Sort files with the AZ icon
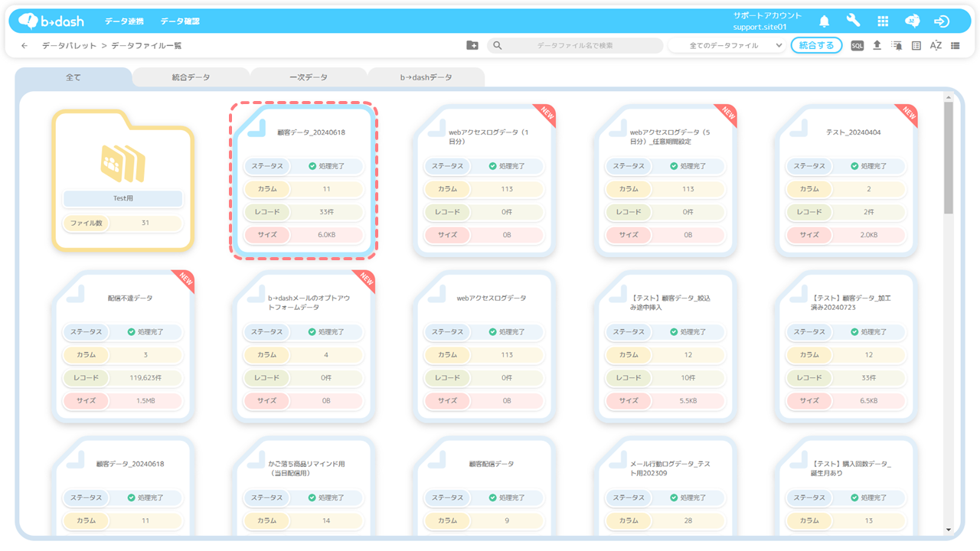980x551 pixels. coord(936,46)
